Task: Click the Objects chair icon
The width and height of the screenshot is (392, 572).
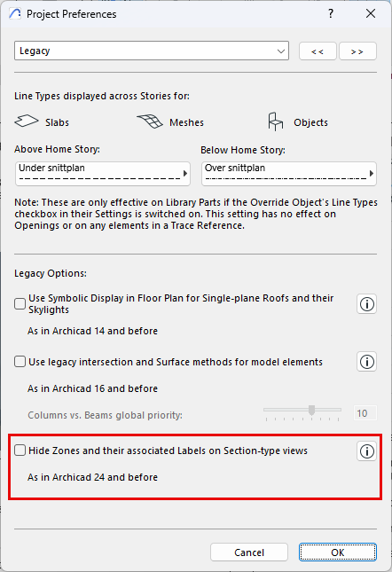Action: [x=275, y=121]
